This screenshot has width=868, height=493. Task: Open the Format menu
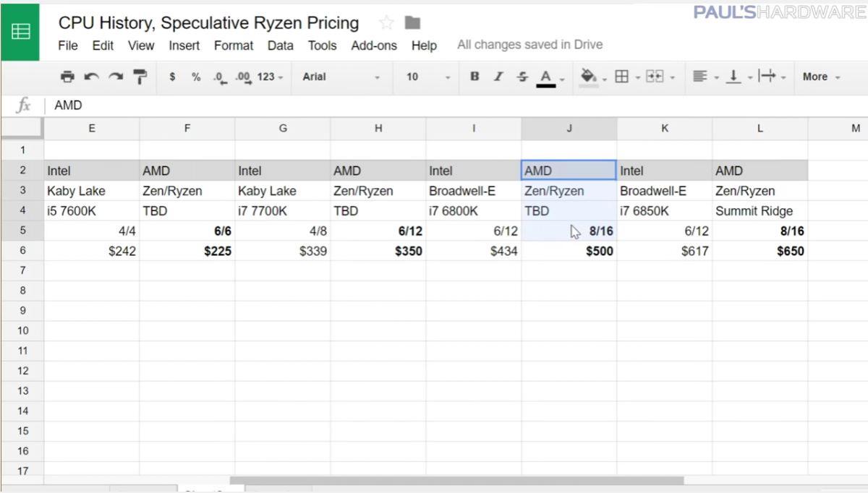tap(234, 45)
